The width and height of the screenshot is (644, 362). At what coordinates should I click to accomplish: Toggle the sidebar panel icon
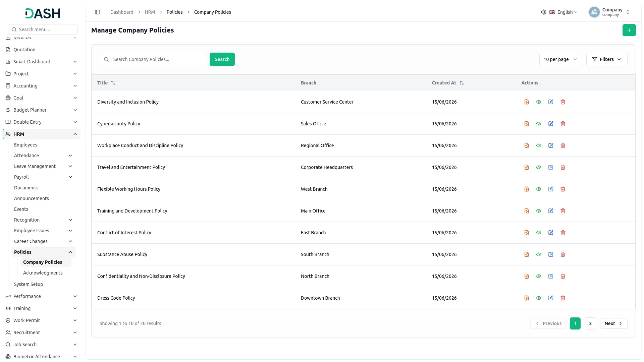click(97, 12)
